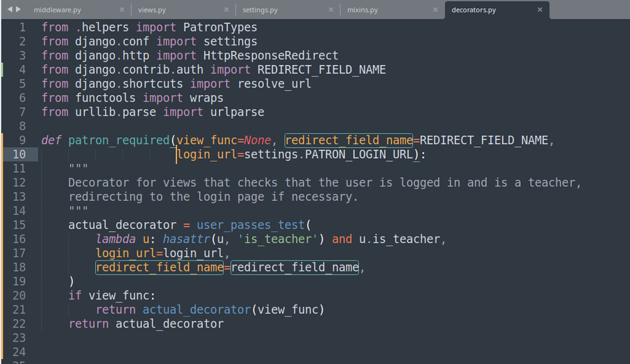
Task: Click 'user_passes_test' on line 15
Action: point(251,225)
